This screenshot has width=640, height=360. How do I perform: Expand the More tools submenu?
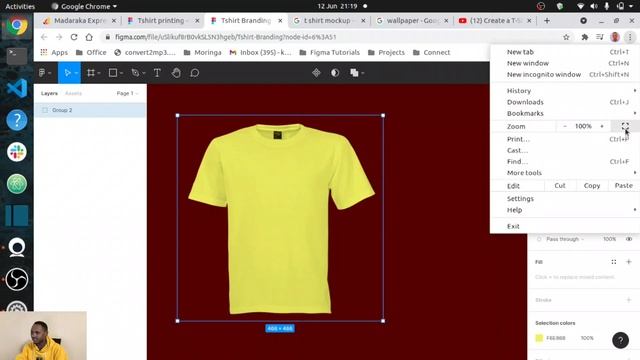(x=565, y=173)
